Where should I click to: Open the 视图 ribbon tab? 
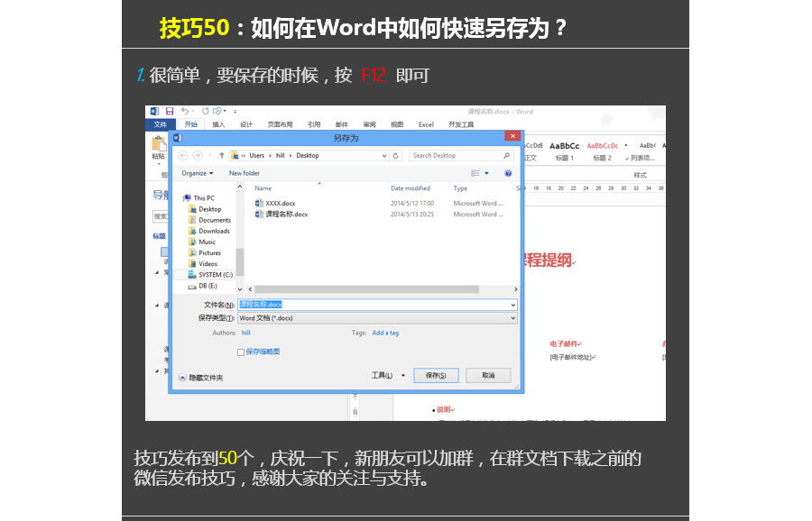(397, 124)
